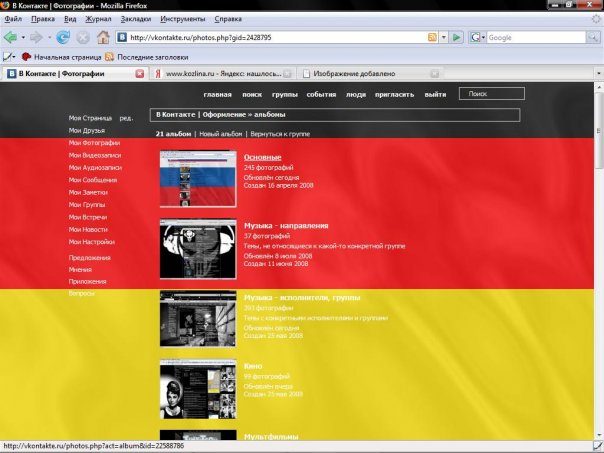Screen dimensions: 604x453
Task: Click the Вернуться к группе link
Action: (280, 134)
